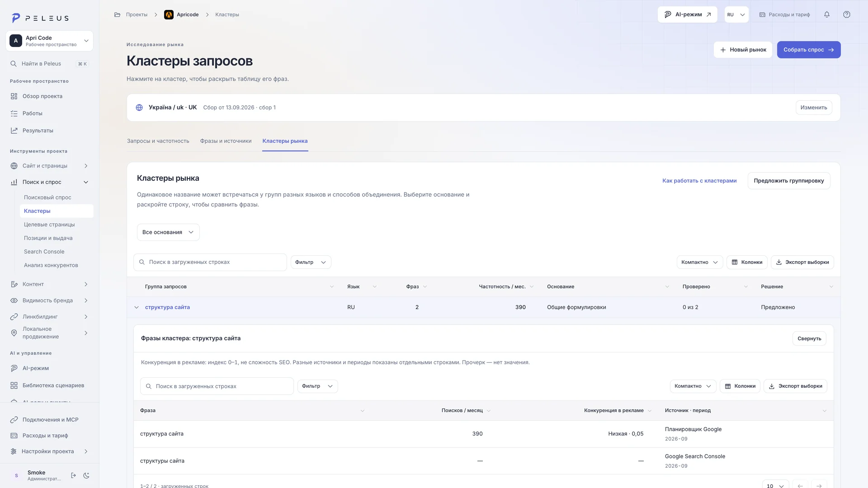The height and width of the screenshot is (488, 868).
Task: Open the upper Компактно density dropdown
Action: click(x=699, y=262)
